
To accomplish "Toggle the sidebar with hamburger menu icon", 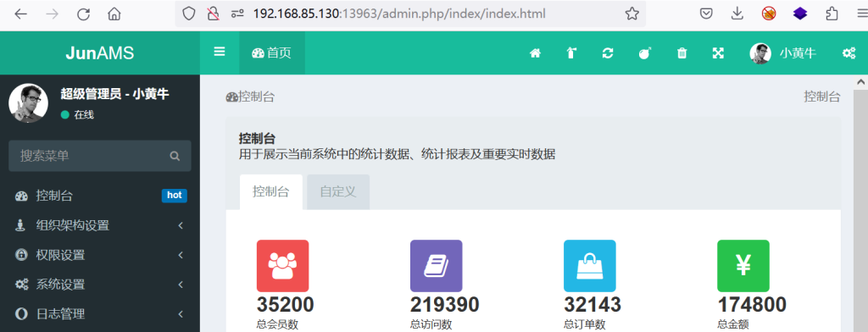I will click(220, 52).
